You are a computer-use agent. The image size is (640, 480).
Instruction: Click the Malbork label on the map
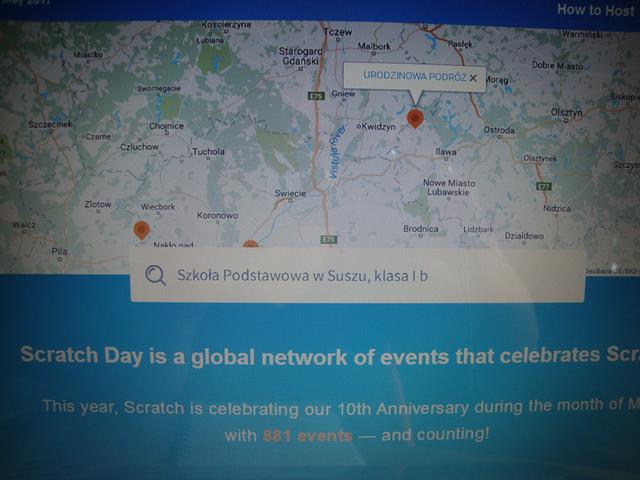[x=374, y=47]
